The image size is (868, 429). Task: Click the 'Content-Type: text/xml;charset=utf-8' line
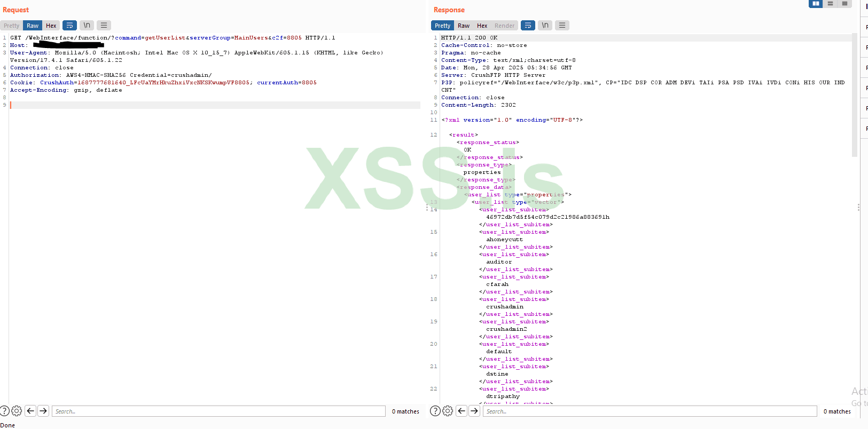509,60
